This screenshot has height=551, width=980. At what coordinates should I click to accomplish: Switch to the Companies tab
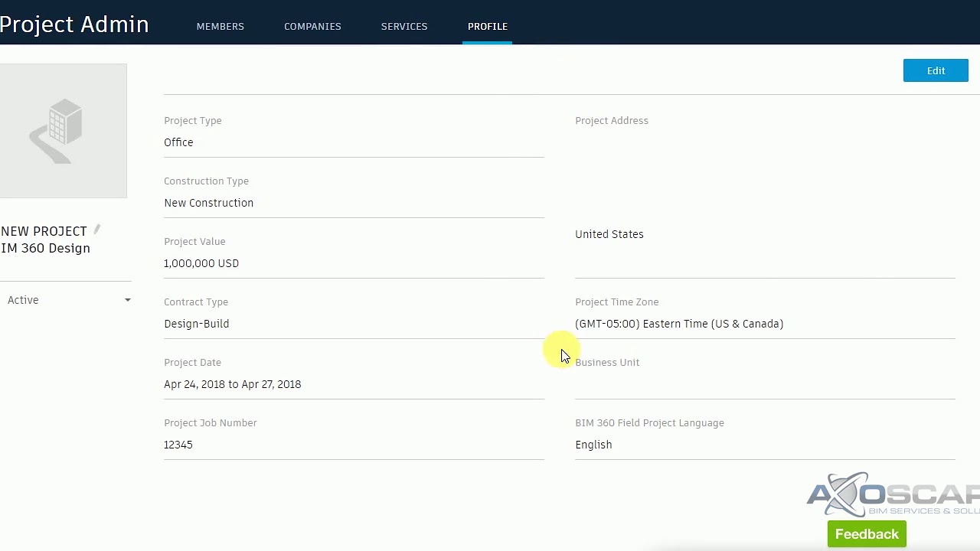pos(312,26)
